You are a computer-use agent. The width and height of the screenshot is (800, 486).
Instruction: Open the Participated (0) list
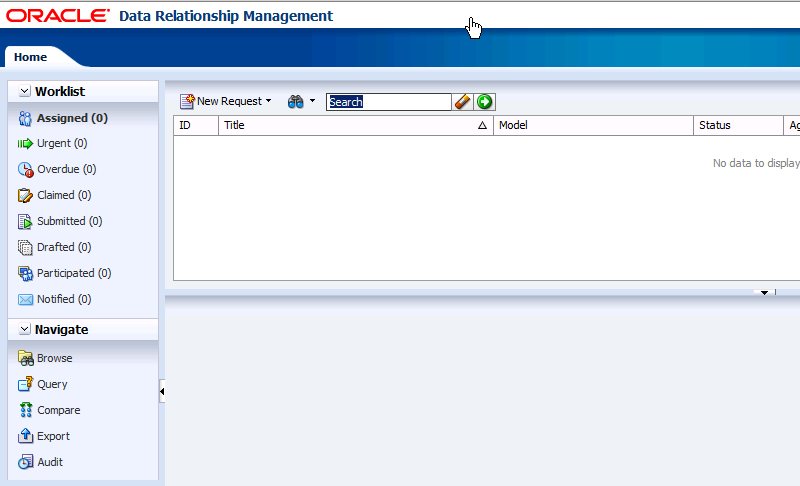point(74,273)
